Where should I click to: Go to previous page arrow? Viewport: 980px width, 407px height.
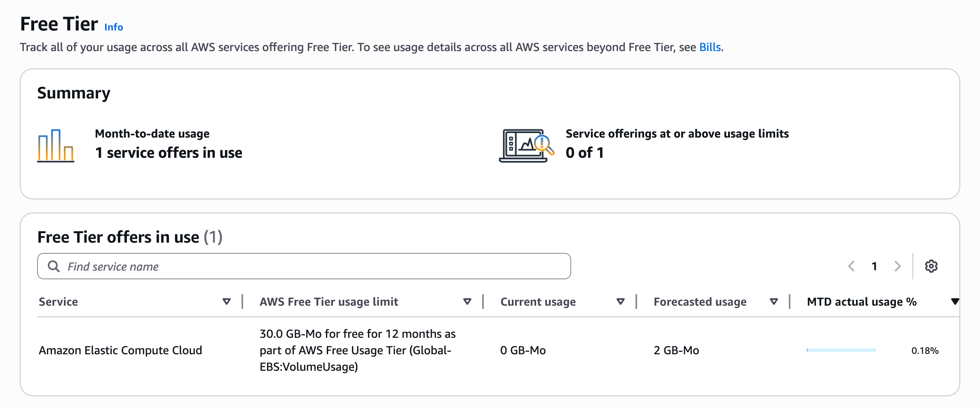coord(851,266)
